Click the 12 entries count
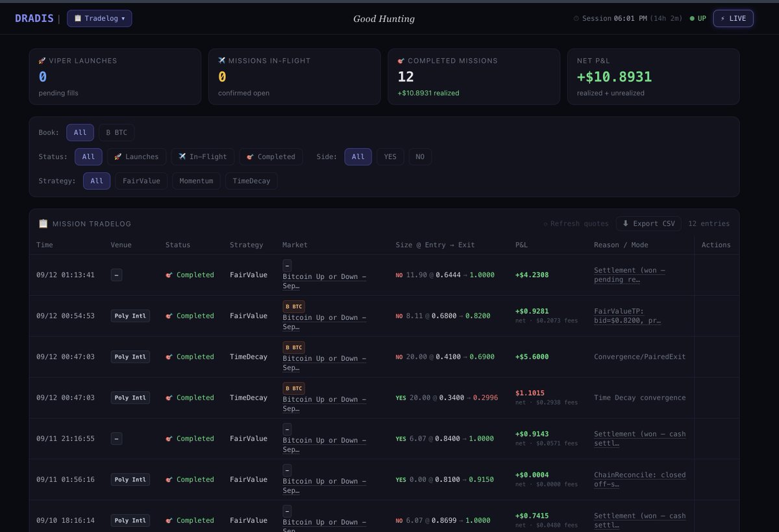 point(709,224)
